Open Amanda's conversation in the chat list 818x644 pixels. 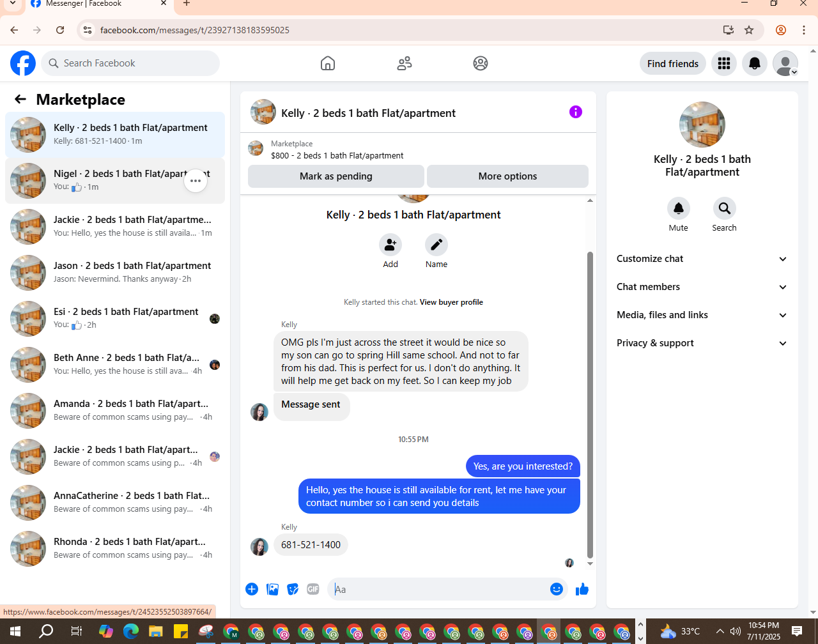(115, 411)
